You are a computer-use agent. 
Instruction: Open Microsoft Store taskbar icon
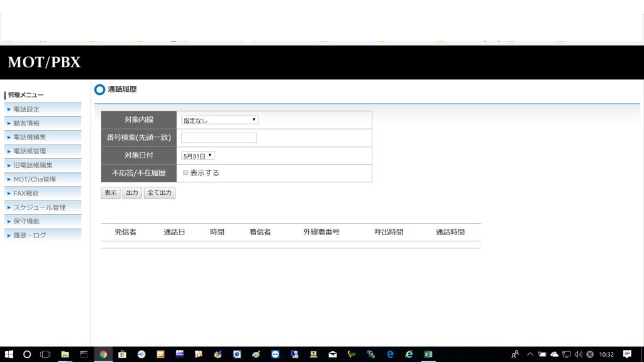click(x=122, y=354)
